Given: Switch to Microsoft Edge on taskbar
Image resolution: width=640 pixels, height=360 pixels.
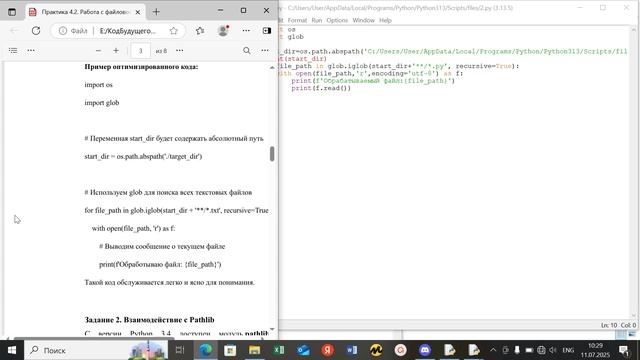Looking at the screenshot, I should (x=206, y=350).
